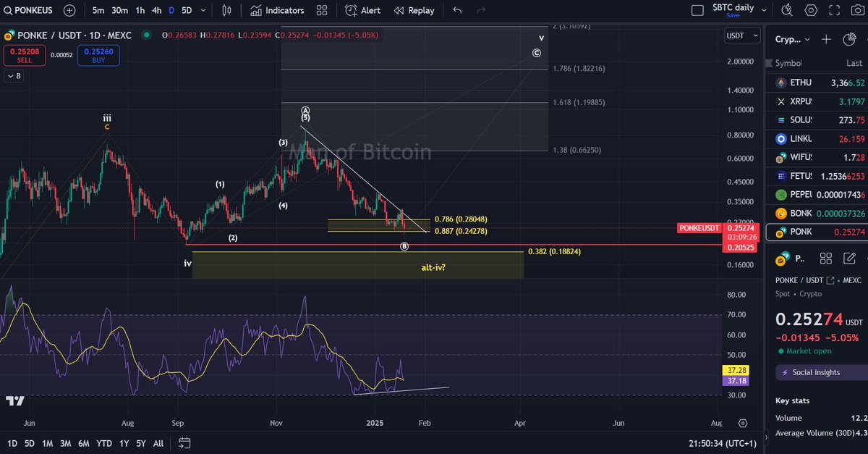868x454 pixels.
Task: Open the indicator templates grid icon
Action: point(321,10)
